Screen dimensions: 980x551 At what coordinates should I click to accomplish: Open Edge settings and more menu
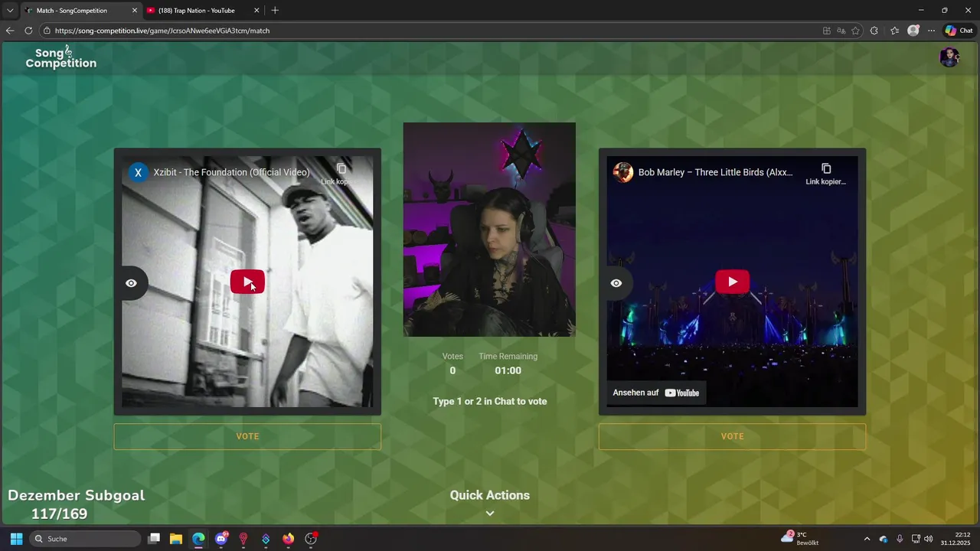point(931,31)
